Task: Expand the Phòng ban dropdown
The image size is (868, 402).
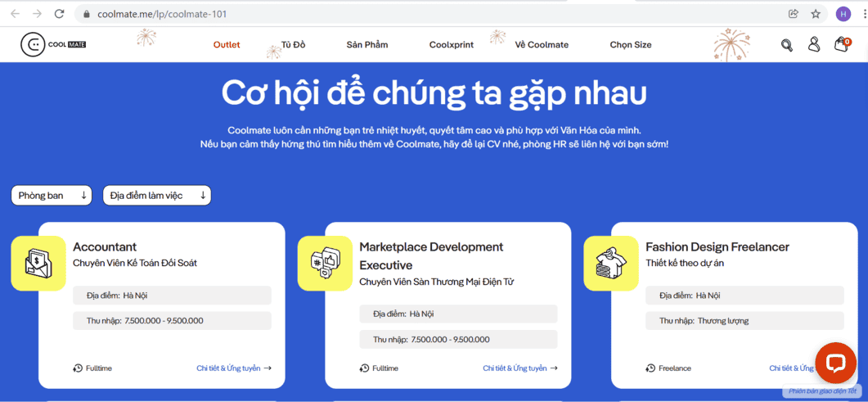Action: point(52,196)
